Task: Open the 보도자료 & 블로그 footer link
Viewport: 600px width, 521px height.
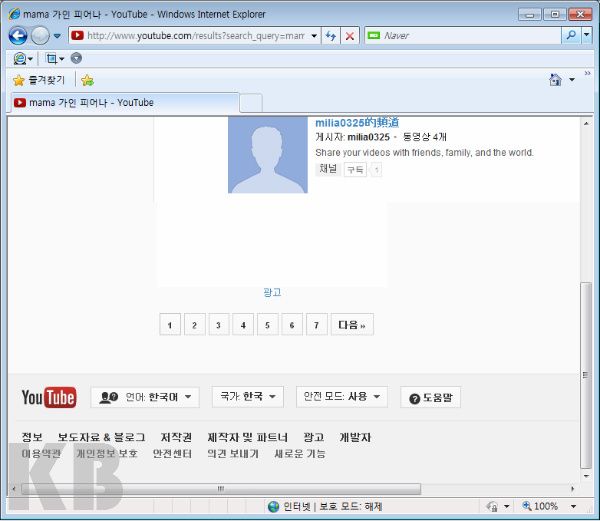Action: pos(101,437)
